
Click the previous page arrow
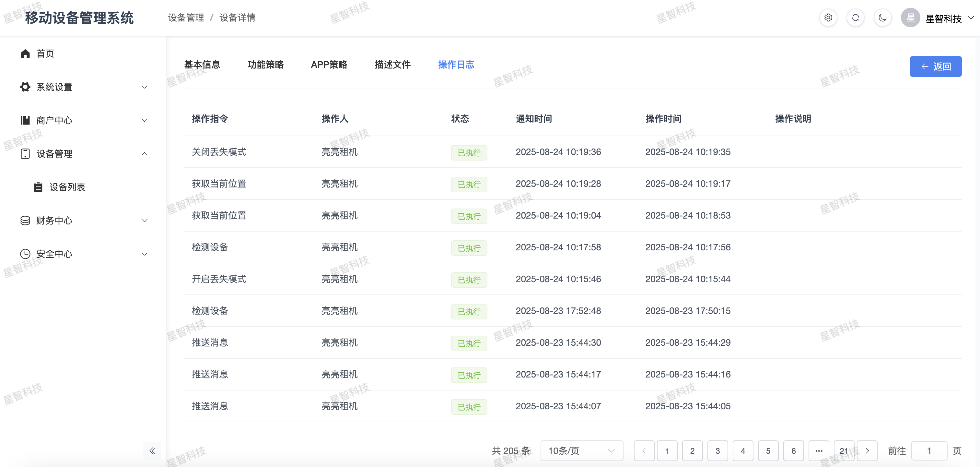click(x=644, y=451)
